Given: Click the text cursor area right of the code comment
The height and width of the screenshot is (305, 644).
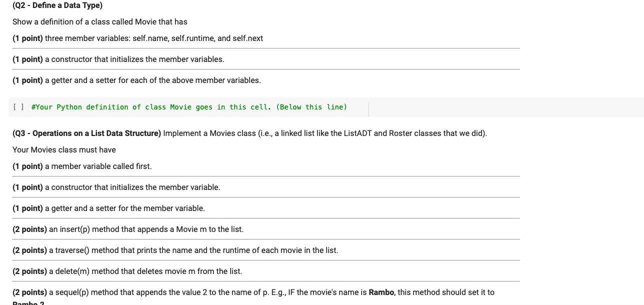Looking at the screenshot, I should point(369,106).
